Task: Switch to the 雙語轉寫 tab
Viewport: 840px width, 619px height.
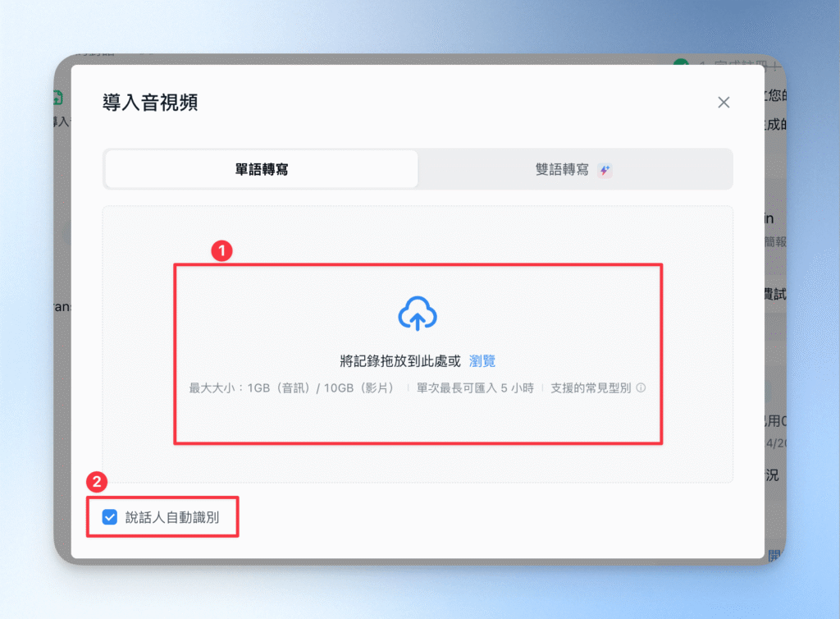Action: (574, 169)
